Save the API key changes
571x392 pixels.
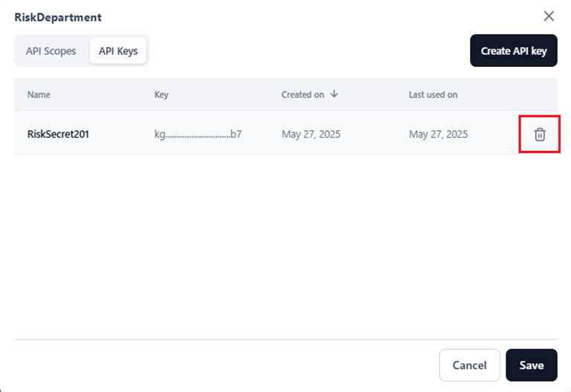[x=532, y=365]
